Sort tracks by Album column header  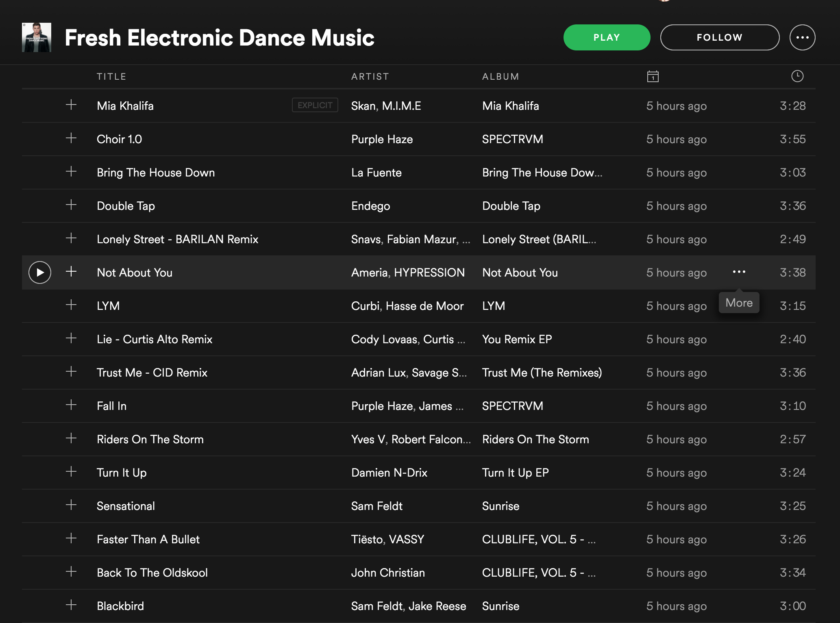(501, 76)
